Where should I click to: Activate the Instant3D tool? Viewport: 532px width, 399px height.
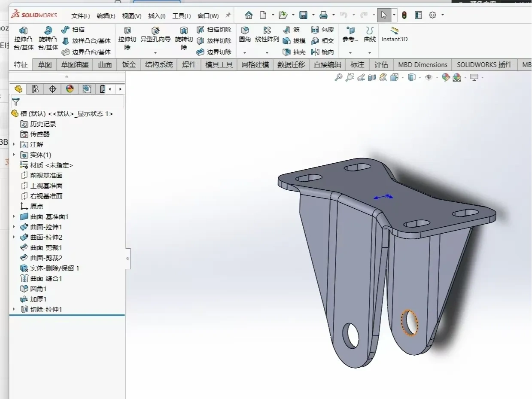[394, 34]
